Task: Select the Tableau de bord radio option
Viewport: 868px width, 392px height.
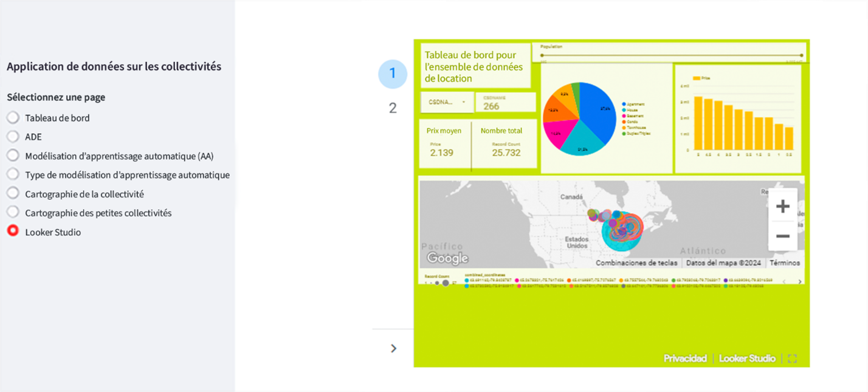Action: [x=13, y=118]
